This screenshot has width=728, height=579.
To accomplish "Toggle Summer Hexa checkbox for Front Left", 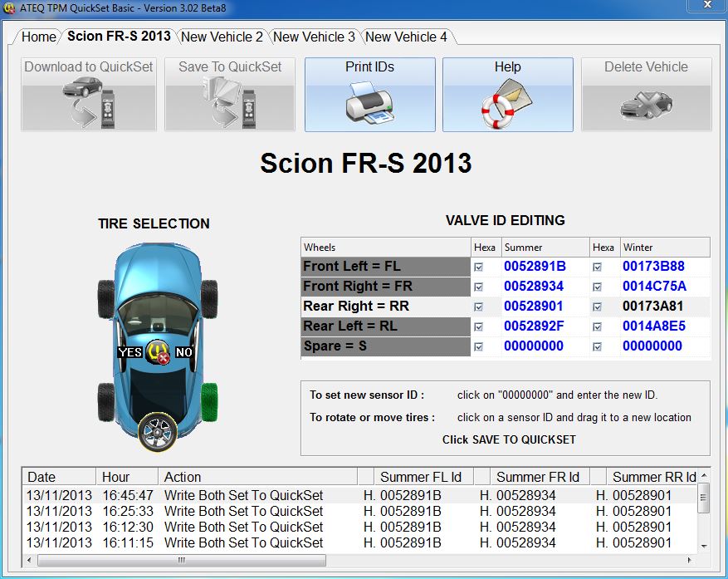I will coord(479,267).
